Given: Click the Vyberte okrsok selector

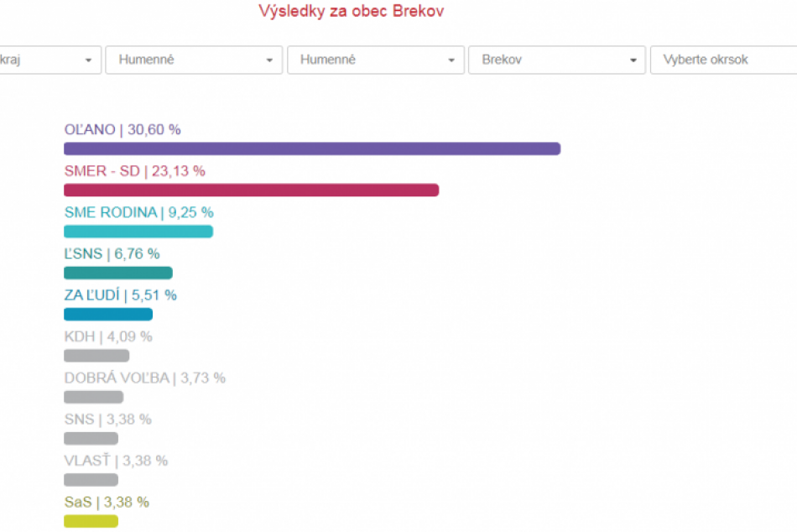Looking at the screenshot, I should pos(721,60).
